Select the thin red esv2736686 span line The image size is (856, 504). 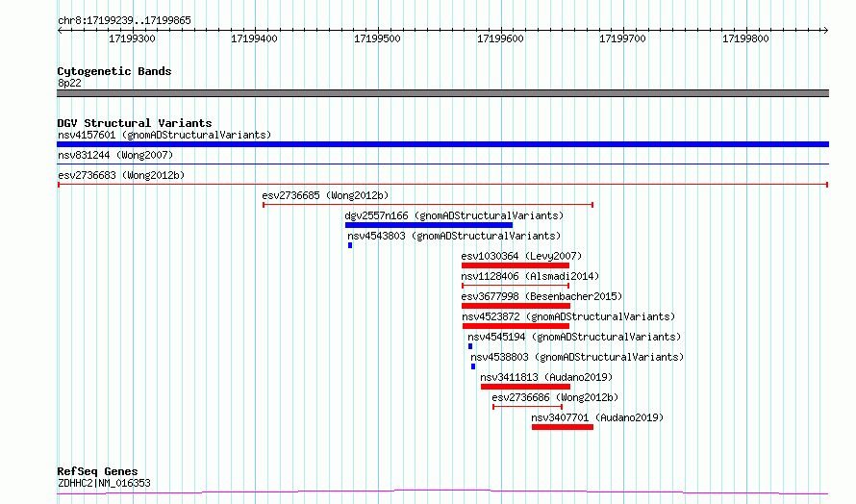pos(527,407)
